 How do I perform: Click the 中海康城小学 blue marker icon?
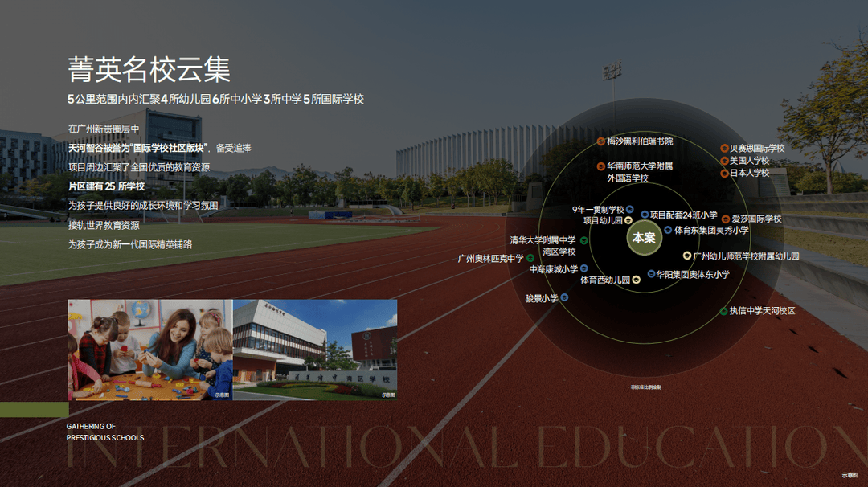[583, 269]
